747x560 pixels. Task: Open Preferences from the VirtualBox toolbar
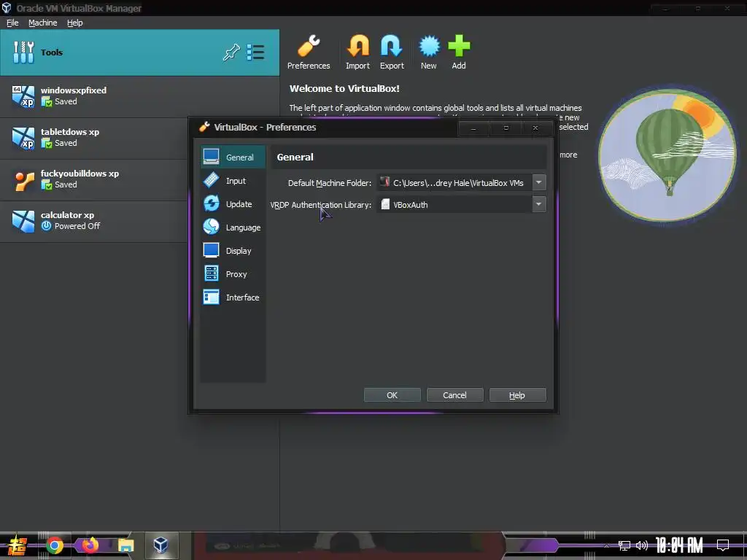click(x=309, y=52)
